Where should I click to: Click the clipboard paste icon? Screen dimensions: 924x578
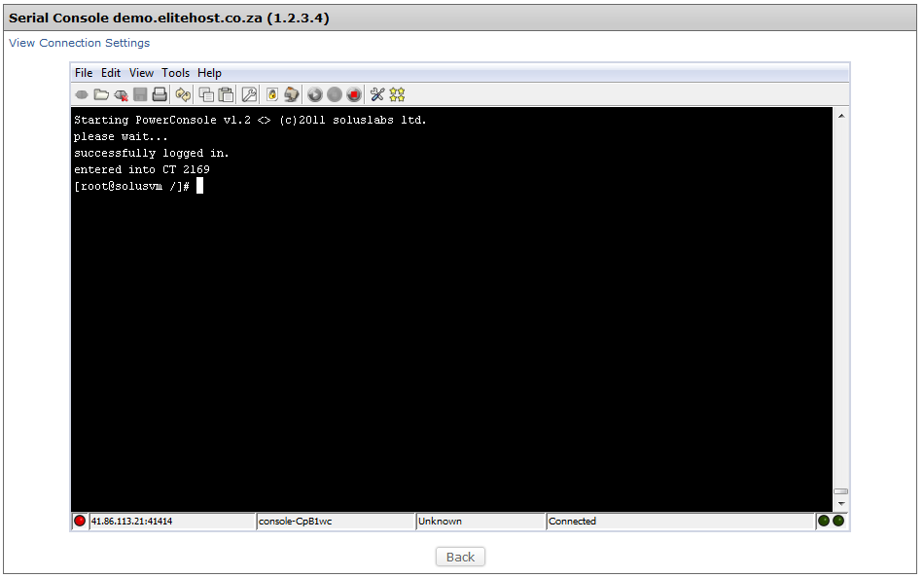point(226,94)
